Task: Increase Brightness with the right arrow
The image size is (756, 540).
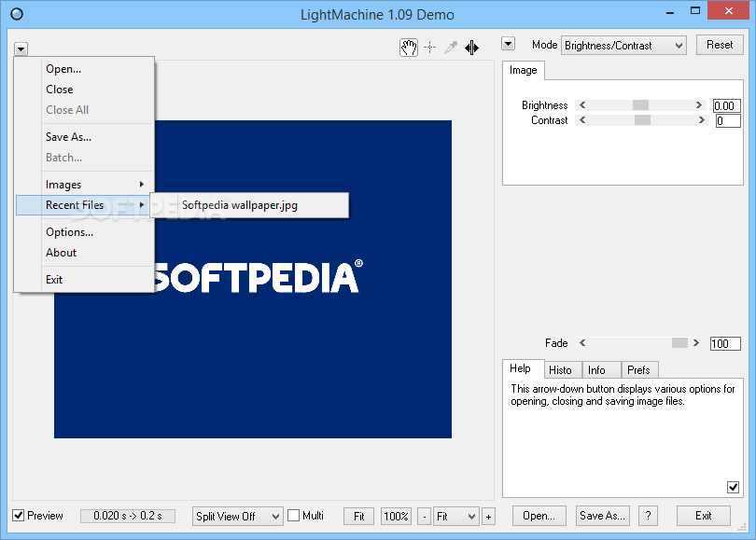Action: coord(698,105)
